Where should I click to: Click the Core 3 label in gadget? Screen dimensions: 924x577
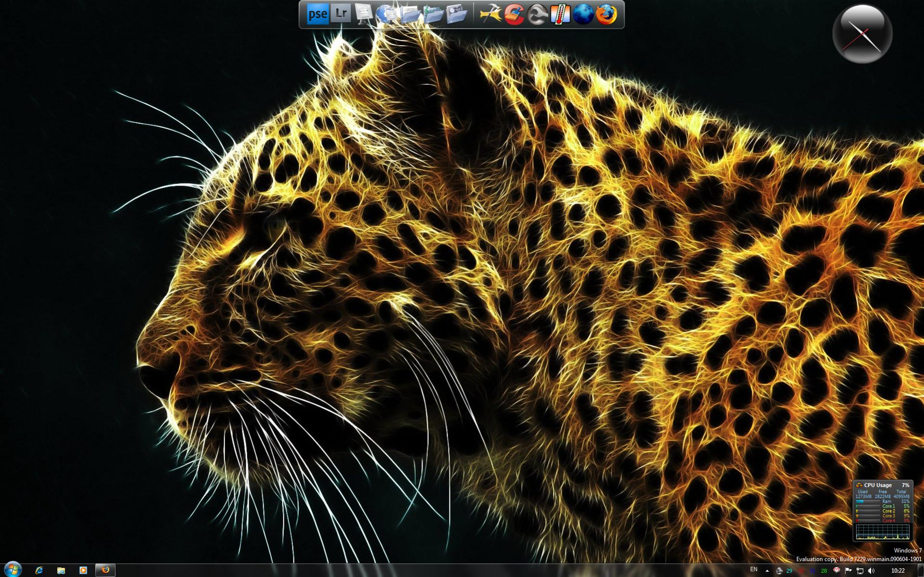888,516
